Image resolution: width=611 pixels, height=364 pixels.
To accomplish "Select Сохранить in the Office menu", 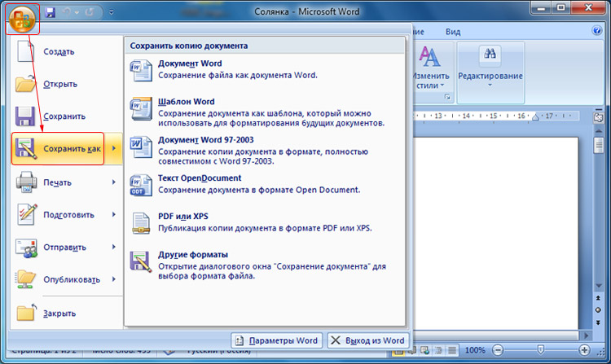I will (67, 116).
